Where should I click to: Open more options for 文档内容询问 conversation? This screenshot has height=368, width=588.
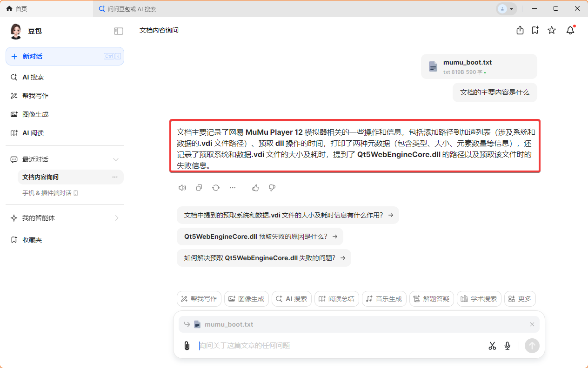(x=115, y=177)
